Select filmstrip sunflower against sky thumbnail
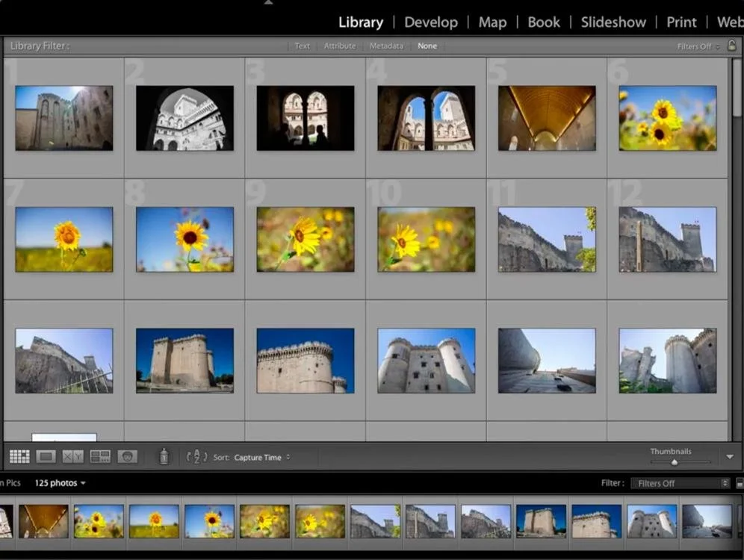 point(209,521)
